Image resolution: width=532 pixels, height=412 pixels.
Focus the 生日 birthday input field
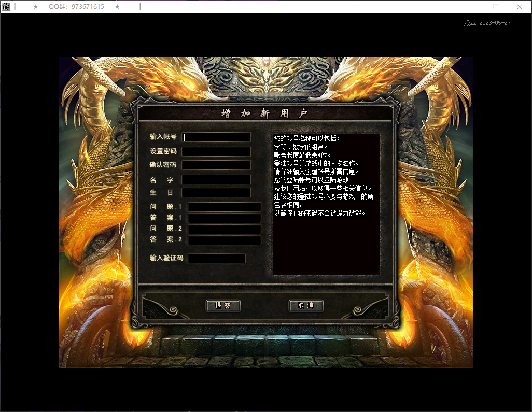pyautogui.click(x=216, y=193)
